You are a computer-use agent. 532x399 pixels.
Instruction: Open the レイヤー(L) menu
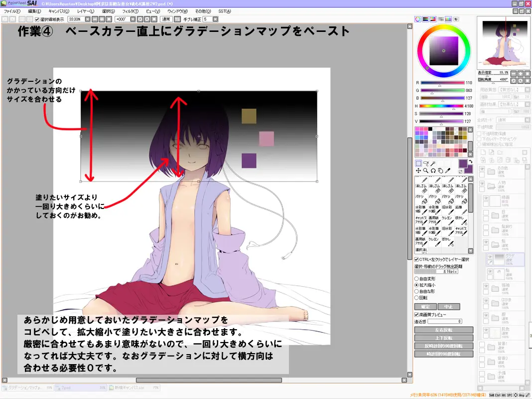click(x=86, y=11)
